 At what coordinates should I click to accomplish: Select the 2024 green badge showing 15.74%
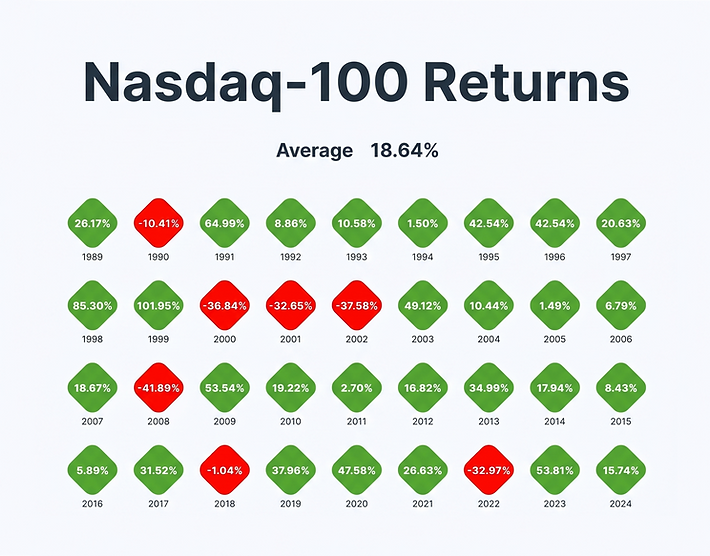click(621, 470)
